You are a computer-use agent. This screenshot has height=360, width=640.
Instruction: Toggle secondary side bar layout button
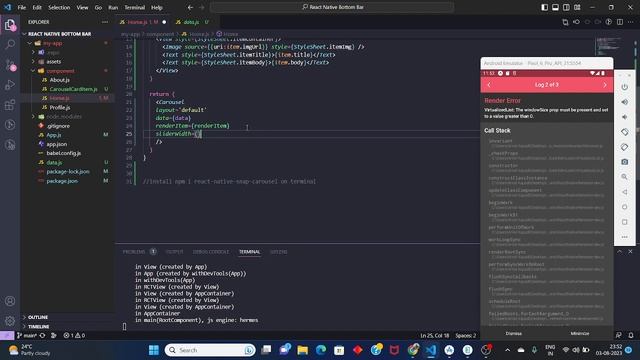pos(566,7)
